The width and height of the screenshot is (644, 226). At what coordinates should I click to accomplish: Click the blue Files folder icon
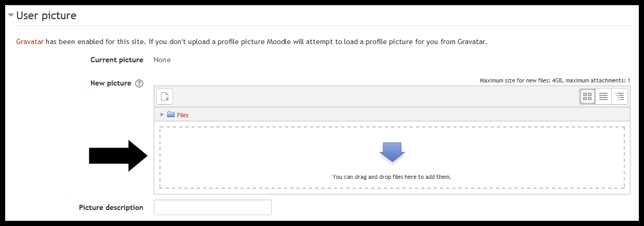click(x=171, y=115)
